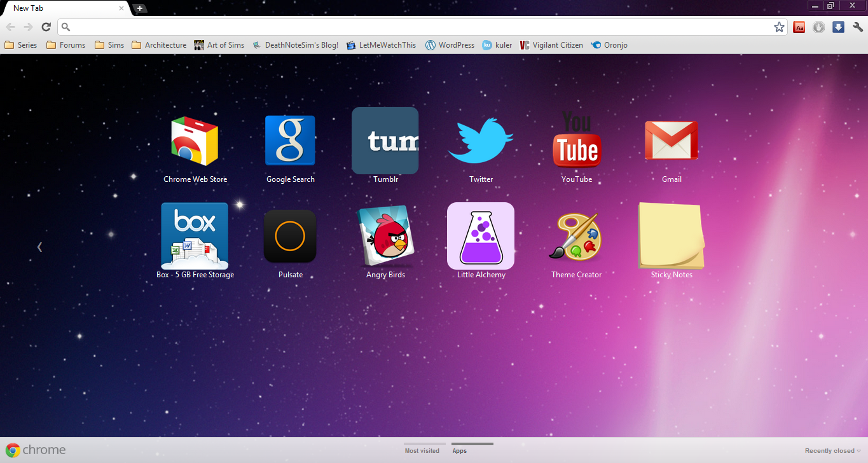This screenshot has width=868, height=463.
Task: Close the New Tab tab
Action: [121, 8]
